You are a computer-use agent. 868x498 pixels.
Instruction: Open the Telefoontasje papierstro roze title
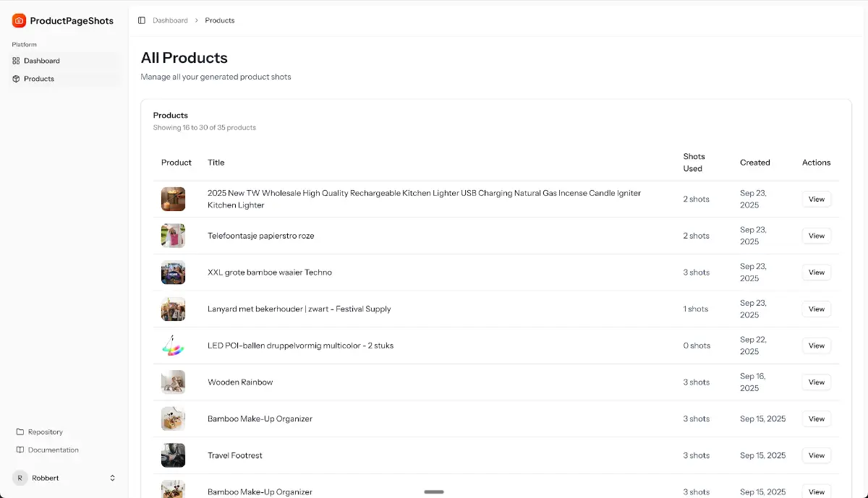coord(261,236)
